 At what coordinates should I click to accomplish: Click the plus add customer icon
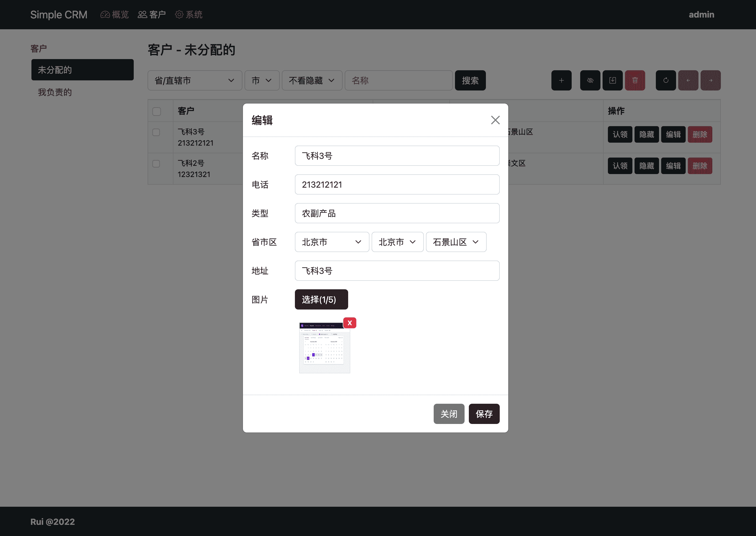pos(561,80)
